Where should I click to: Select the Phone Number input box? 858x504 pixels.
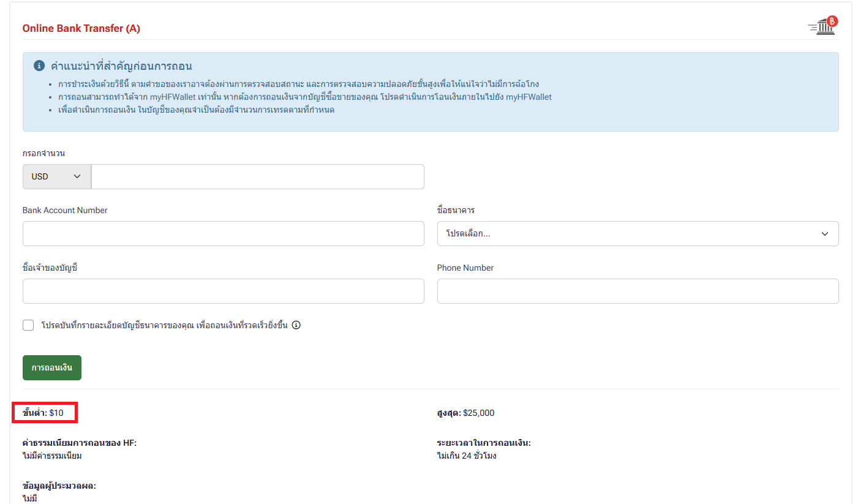638,291
